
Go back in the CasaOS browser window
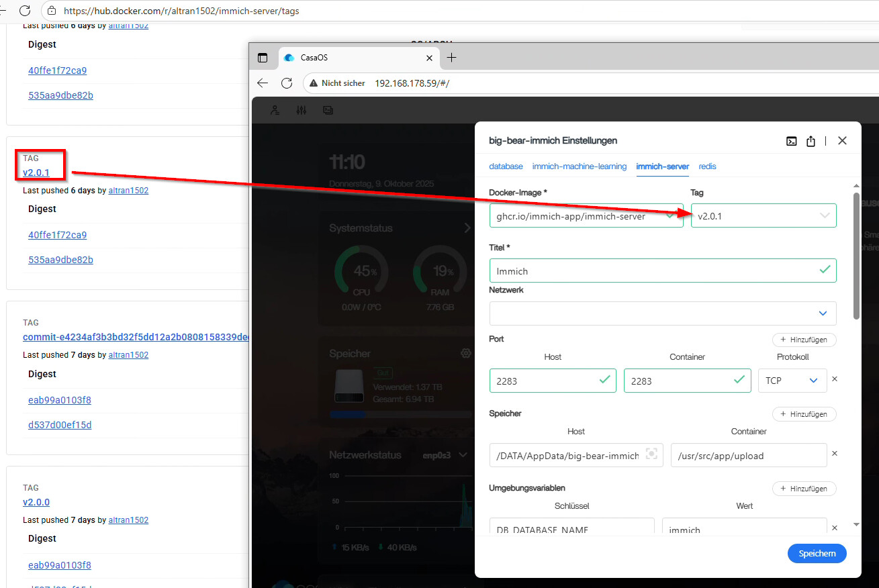[263, 83]
